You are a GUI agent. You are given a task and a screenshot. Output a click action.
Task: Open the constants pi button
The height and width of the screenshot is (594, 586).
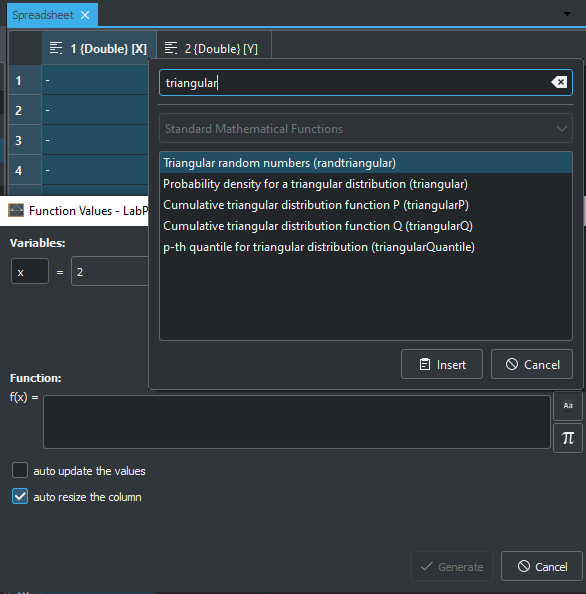pyautogui.click(x=568, y=438)
